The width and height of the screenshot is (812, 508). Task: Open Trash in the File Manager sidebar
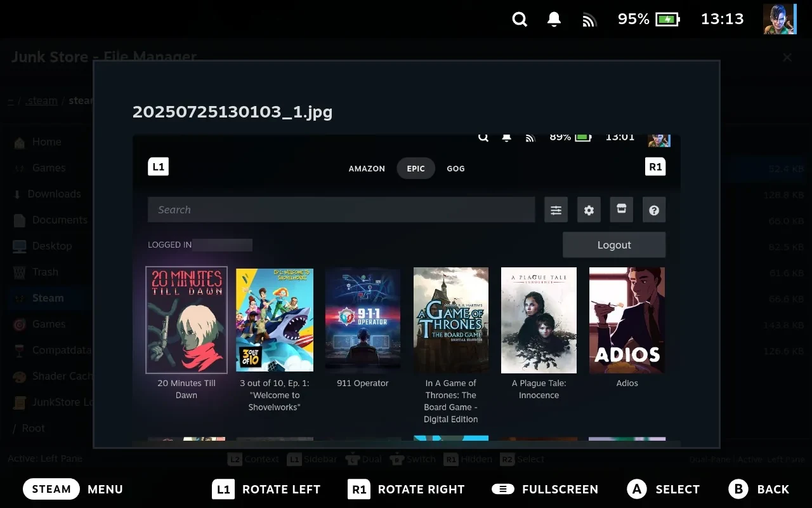coord(36,272)
